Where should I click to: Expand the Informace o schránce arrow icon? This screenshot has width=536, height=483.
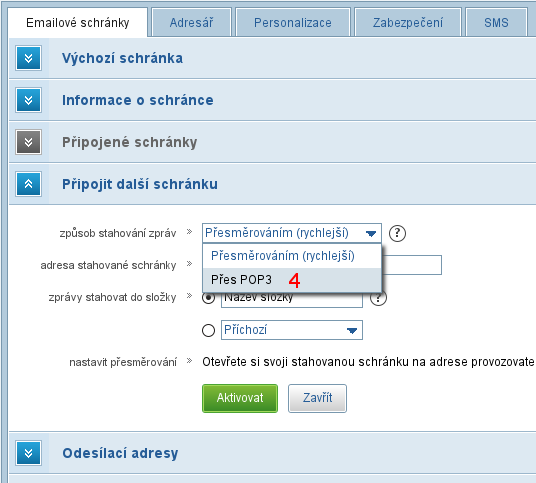pyautogui.click(x=28, y=100)
